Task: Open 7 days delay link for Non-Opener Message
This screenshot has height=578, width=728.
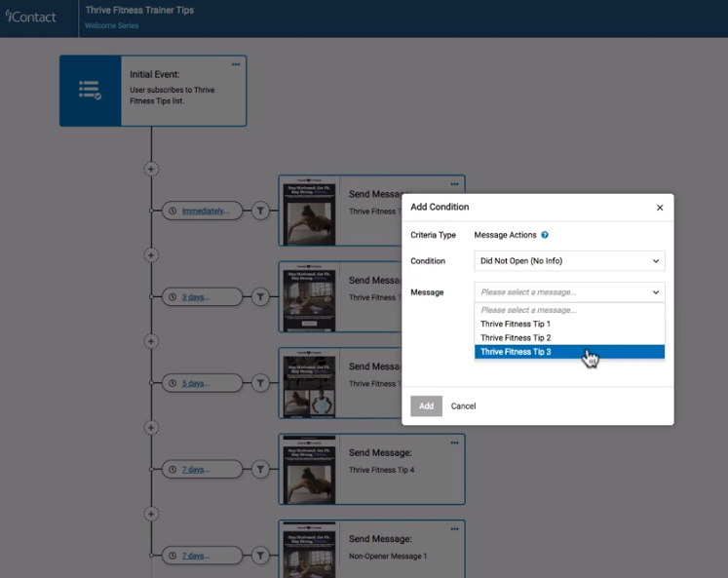Action: (196, 556)
